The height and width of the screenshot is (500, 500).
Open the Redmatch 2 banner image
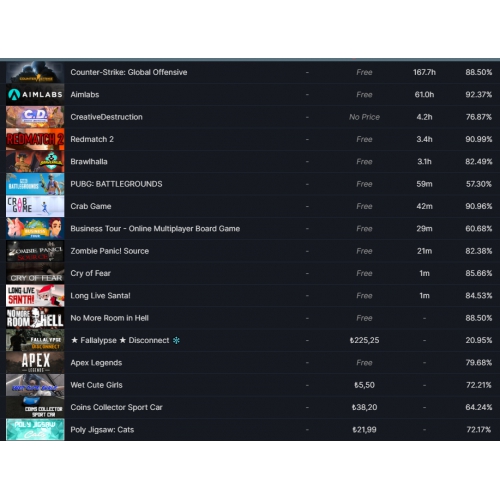tap(35, 139)
